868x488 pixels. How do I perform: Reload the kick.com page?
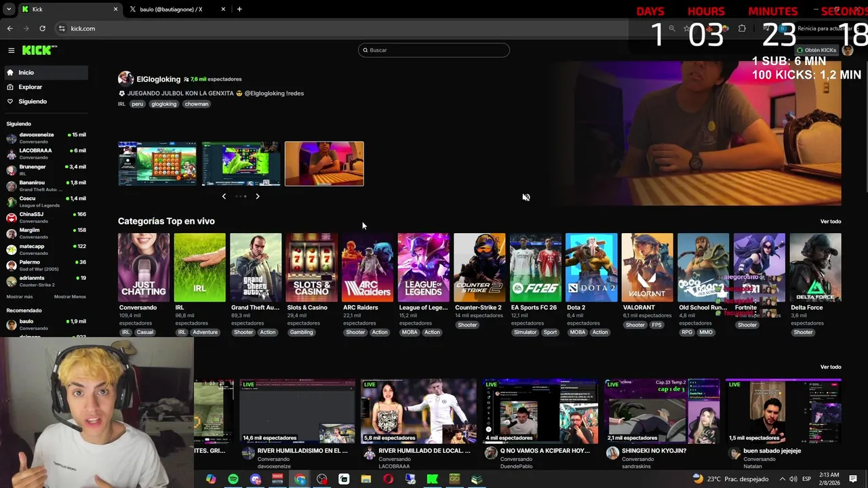[x=42, y=28]
